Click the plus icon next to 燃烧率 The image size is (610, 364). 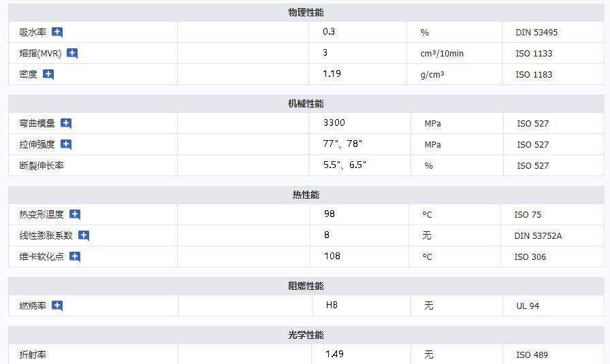(57, 305)
